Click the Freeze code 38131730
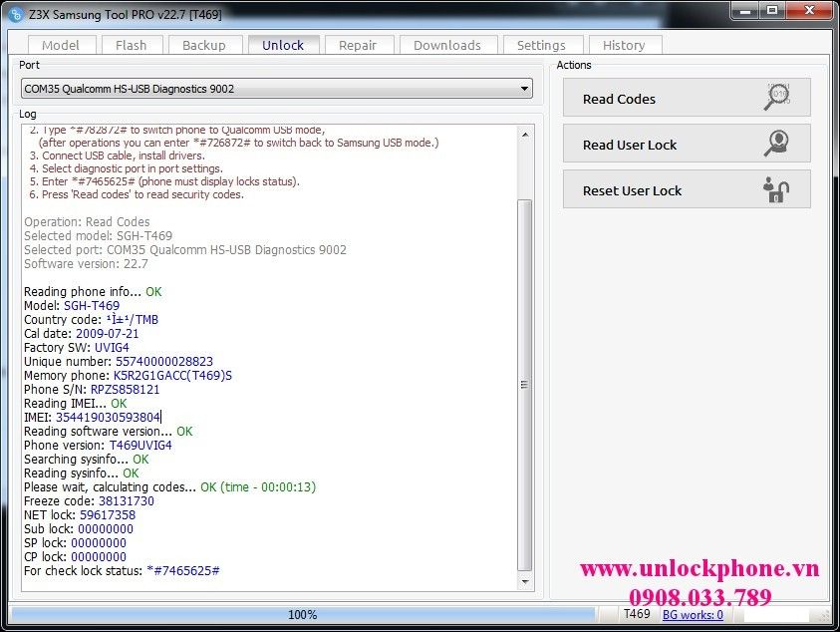This screenshot has height=632, width=840. [x=127, y=501]
